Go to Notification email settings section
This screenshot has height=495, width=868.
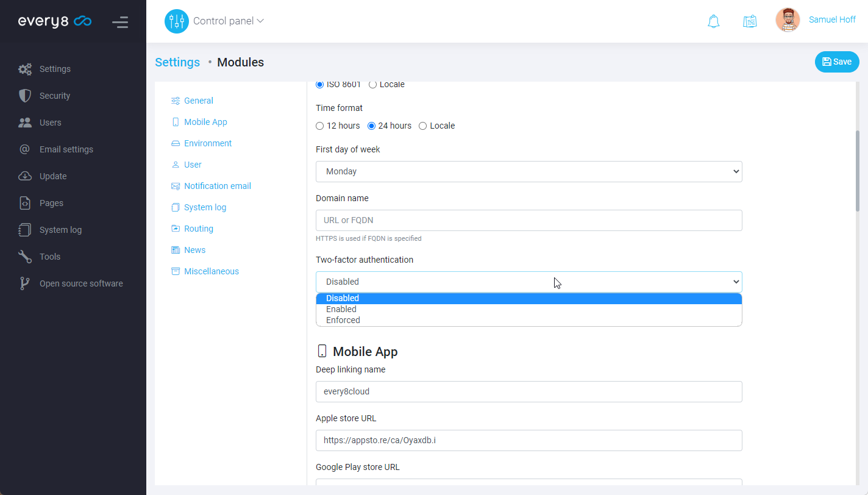pyautogui.click(x=217, y=186)
